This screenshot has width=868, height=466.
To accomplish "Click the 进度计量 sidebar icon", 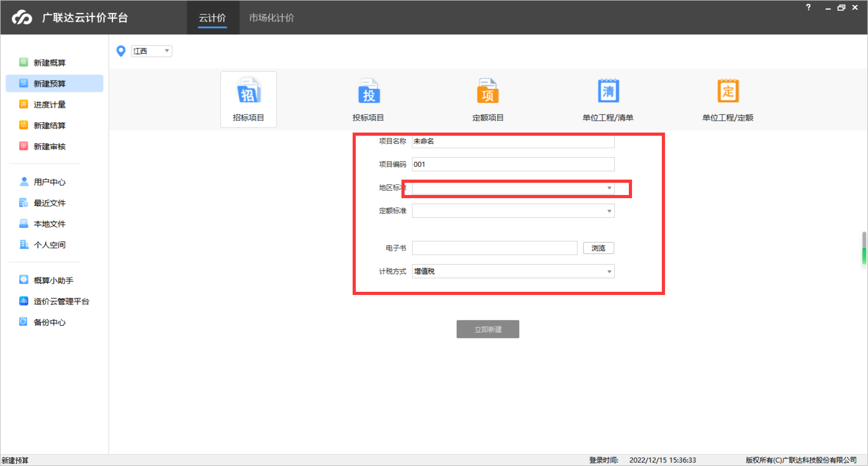I will [24, 105].
